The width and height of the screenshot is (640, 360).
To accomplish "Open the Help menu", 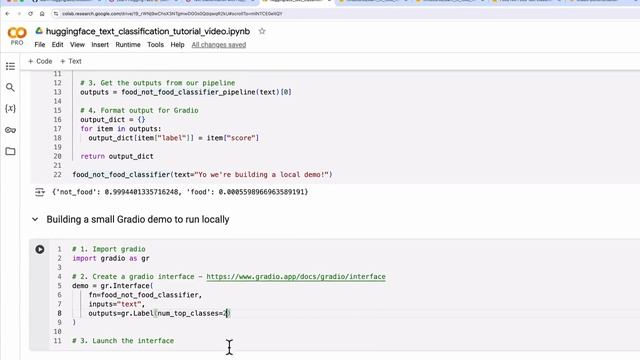I will click(x=177, y=44).
